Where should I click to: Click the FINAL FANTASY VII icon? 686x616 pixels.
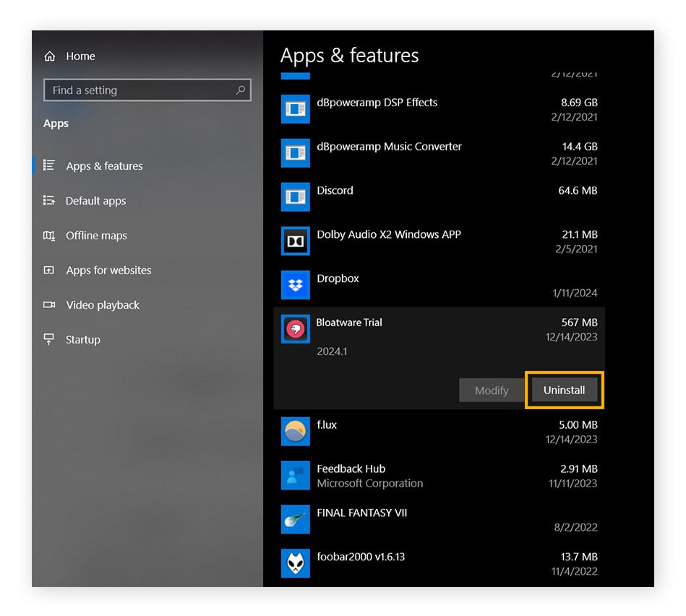coord(295,519)
